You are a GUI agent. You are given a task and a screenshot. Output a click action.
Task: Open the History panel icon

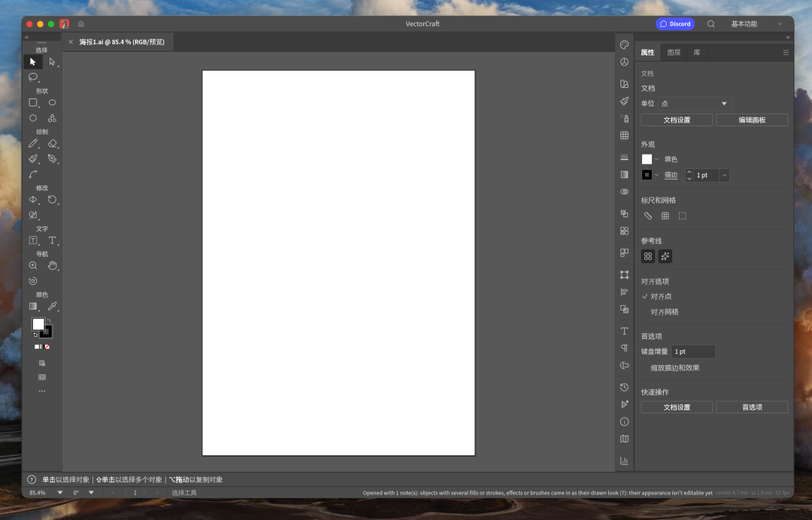[x=625, y=387]
